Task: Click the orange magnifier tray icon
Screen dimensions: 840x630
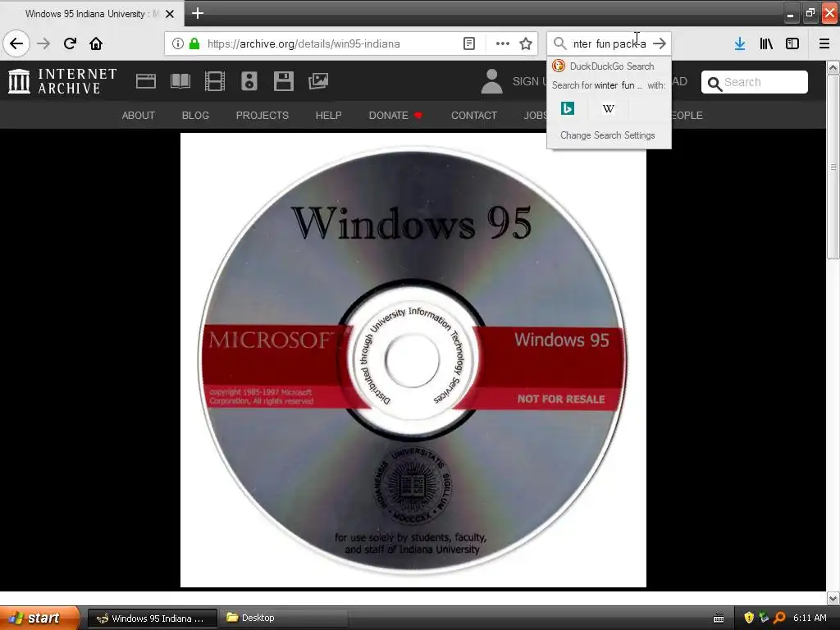Action: pos(779,618)
